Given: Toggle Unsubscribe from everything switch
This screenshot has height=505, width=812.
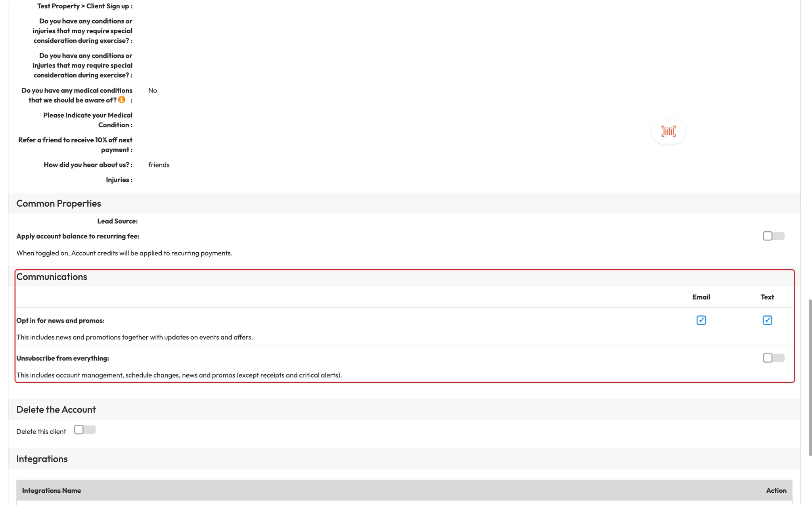Looking at the screenshot, I should pos(773,358).
